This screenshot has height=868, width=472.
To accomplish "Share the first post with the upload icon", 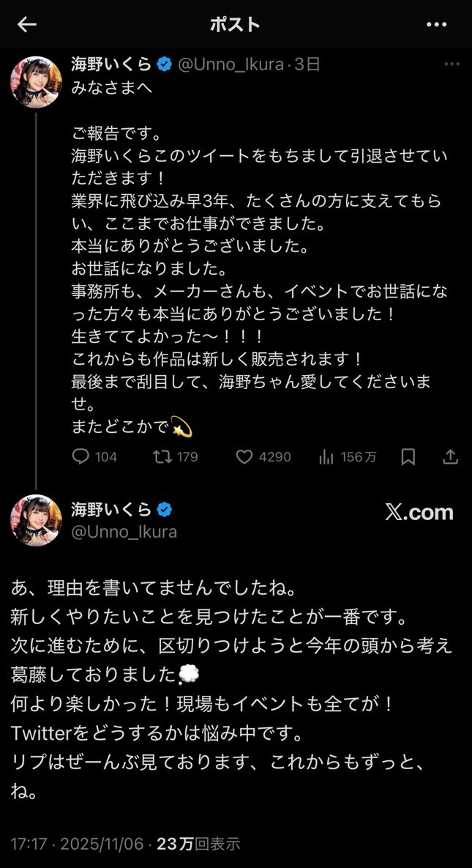I will [451, 456].
